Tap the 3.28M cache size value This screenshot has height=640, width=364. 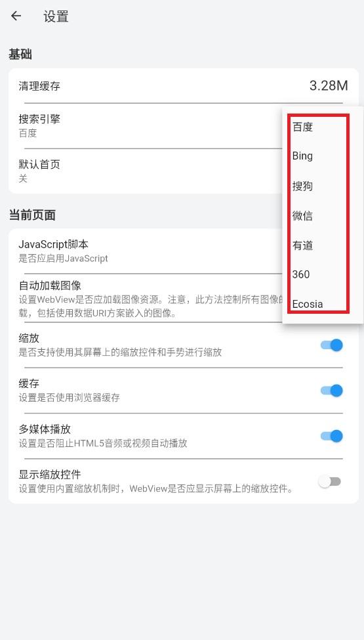[x=329, y=86]
